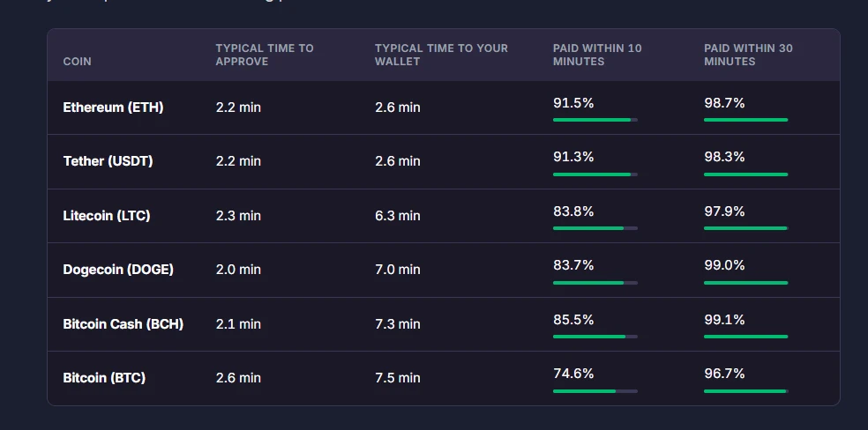The image size is (868, 430).
Task: Click Tether's 2.6 min wallet time
Action: [x=398, y=161]
